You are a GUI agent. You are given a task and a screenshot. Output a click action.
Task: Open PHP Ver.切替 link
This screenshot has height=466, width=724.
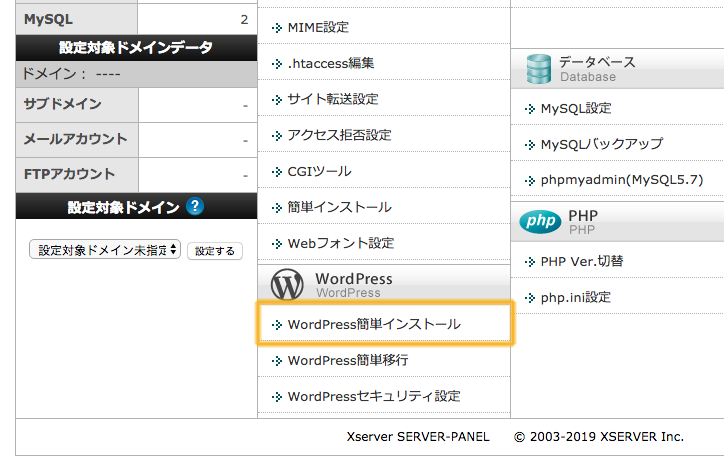click(582, 262)
